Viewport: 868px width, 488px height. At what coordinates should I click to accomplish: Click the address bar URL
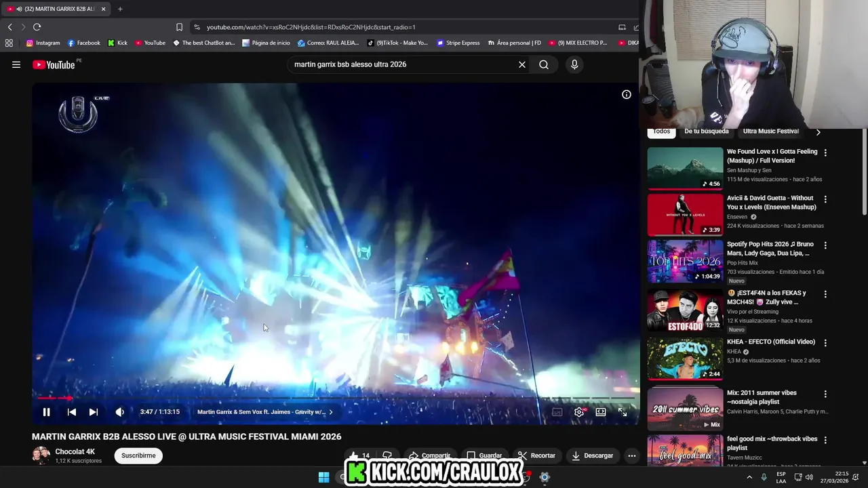pos(311,27)
